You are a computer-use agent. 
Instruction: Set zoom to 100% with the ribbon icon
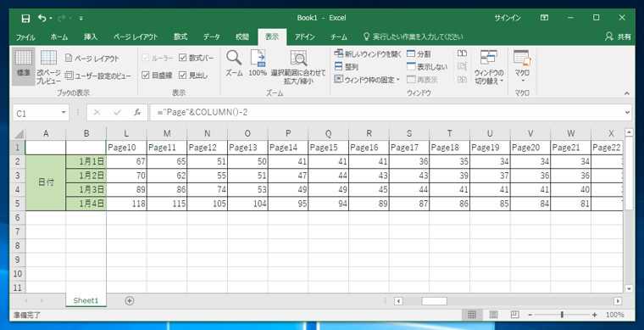tap(258, 64)
